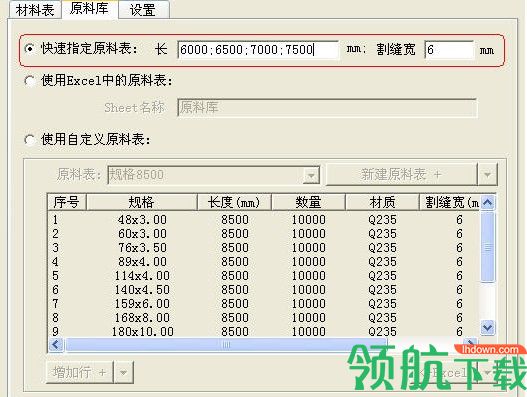
Task: Click the Sheet名称 input field
Action: point(327,108)
